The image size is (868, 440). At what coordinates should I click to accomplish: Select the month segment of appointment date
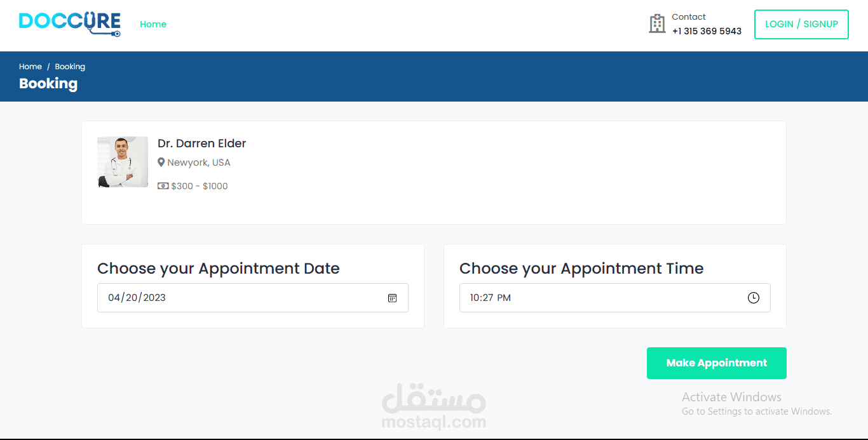click(x=114, y=298)
